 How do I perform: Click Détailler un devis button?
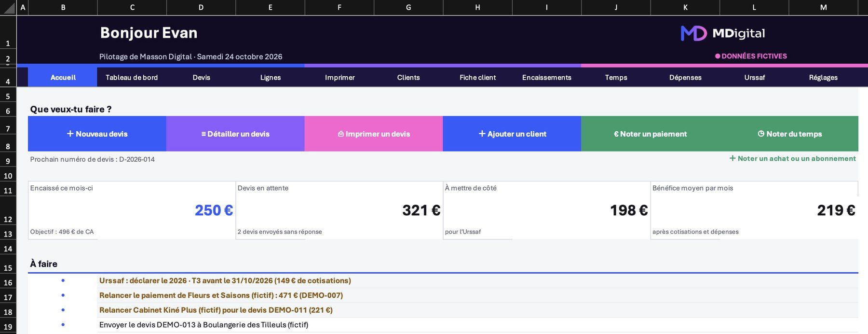pyautogui.click(x=235, y=134)
